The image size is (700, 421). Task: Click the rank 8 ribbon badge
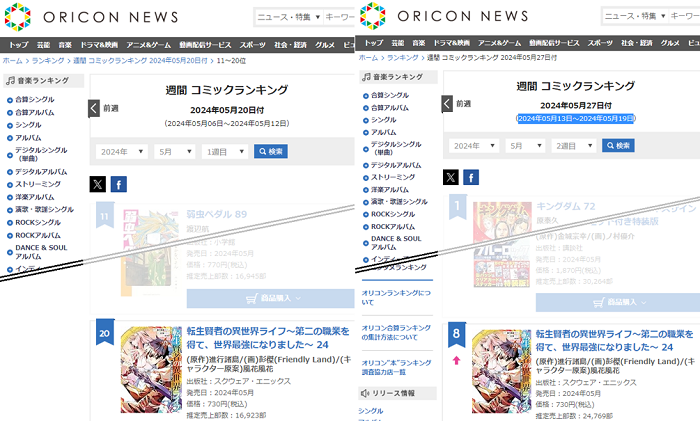(457, 334)
